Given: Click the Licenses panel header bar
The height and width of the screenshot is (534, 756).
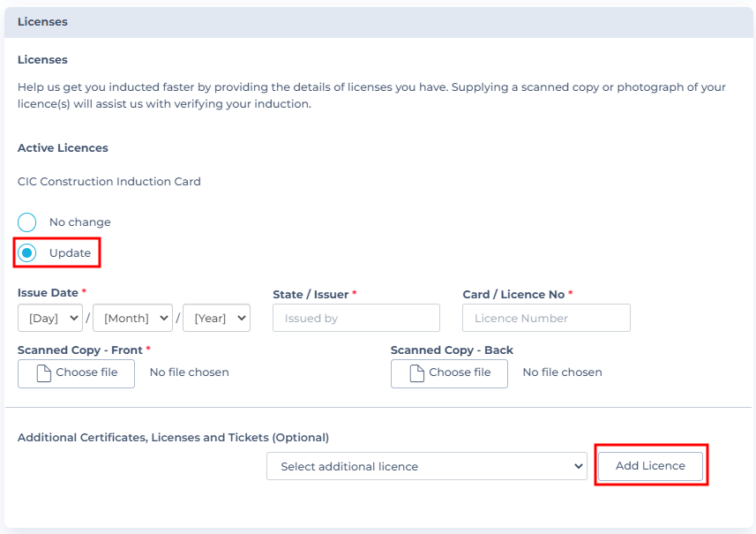Looking at the screenshot, I should click(x=378, y=22).
